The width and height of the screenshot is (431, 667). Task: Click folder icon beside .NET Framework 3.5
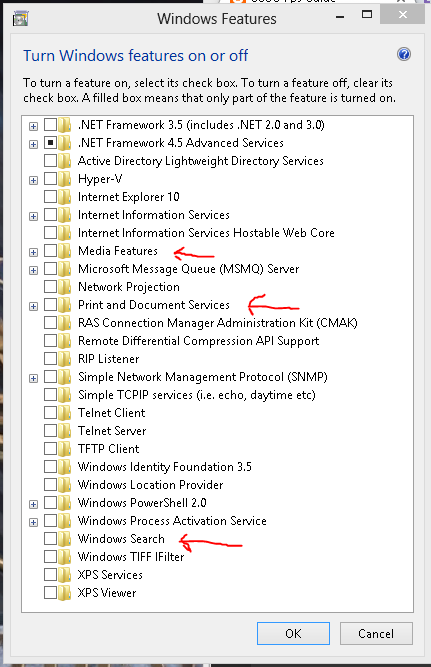(65, 125)
